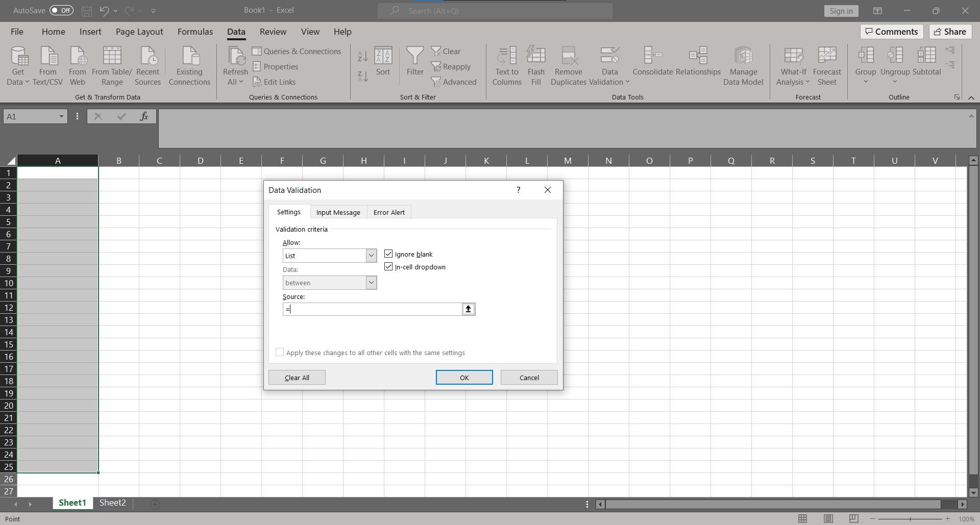Switch to Sheet2 tab
Screen dimensions: 980x525
tap(112, 503)
